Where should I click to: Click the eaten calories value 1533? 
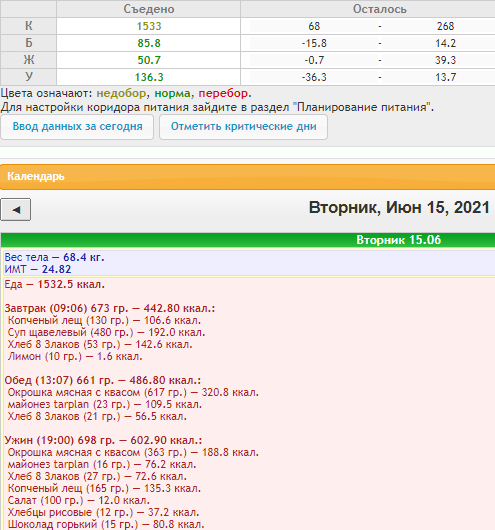click(x=149, y=26)
